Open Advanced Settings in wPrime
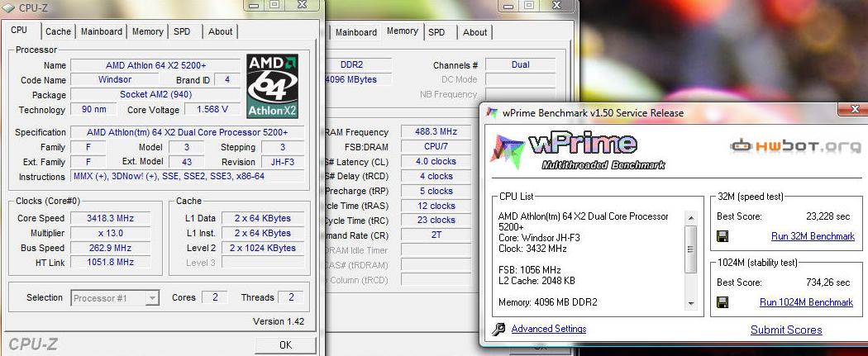868x356 pixels. pyautogui.click(x=549, y=329)
